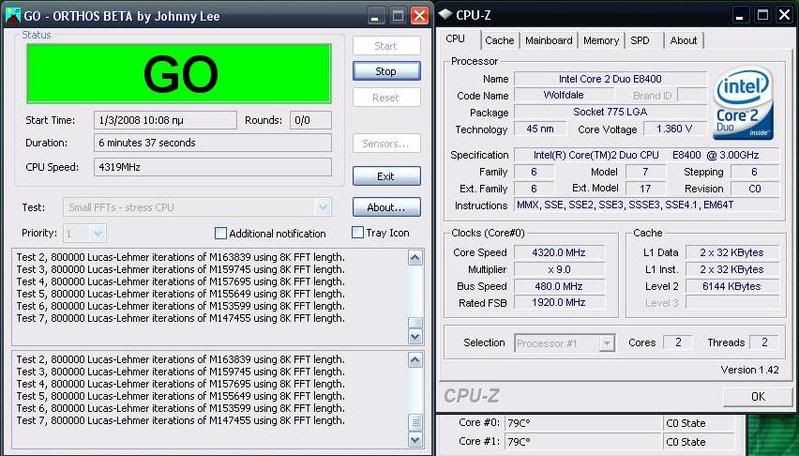Screen dimensions: 799x456
Task: Switch to the Cache tab
Action: click(499, 40)
